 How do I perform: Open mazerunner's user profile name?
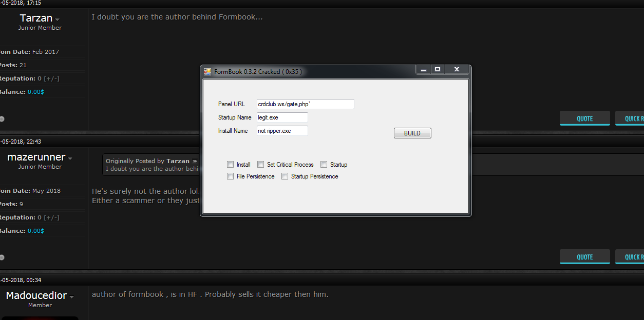coord(36,157)
